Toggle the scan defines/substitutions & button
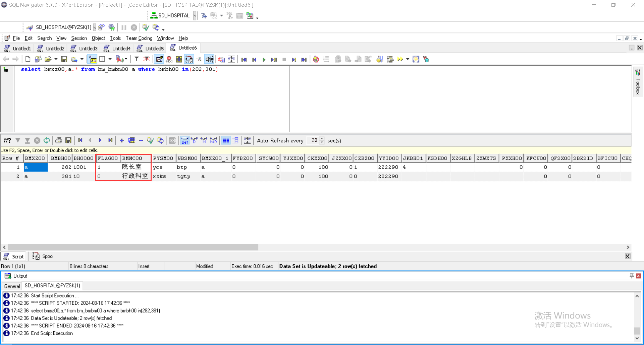Image resolution: width=644 pixels, height=345 pixels. [200, 59]
